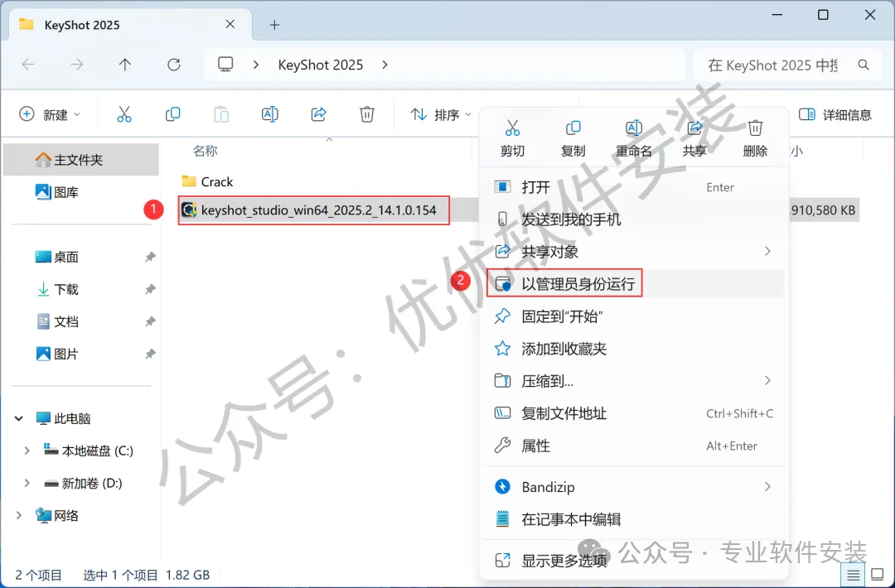
Task: Click the Delete trash icon in toolbar
Action: coord(366,114)
